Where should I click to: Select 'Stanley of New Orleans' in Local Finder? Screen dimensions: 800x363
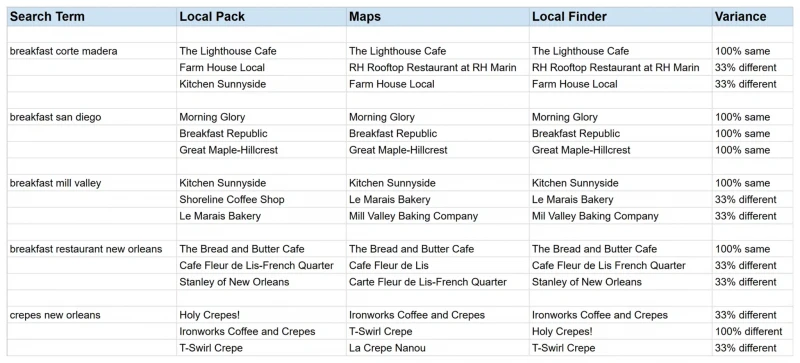click(x=620, y=282)
